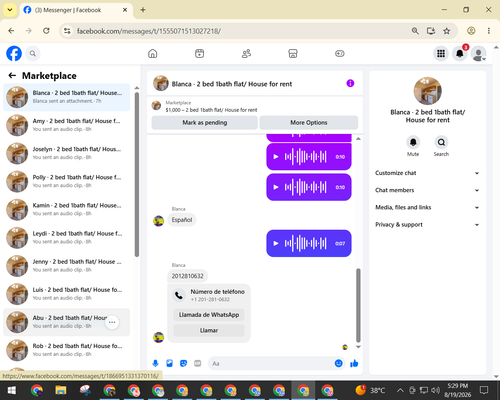The width and height of the screenshot is (500, 400).
Task: Bookmark this page star icon
Action: (447, 31)
